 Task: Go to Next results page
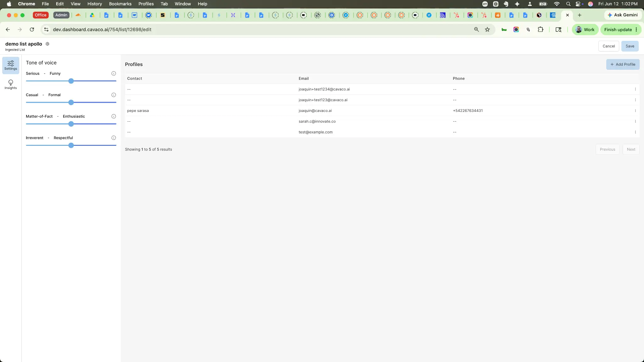click(631, 150)
